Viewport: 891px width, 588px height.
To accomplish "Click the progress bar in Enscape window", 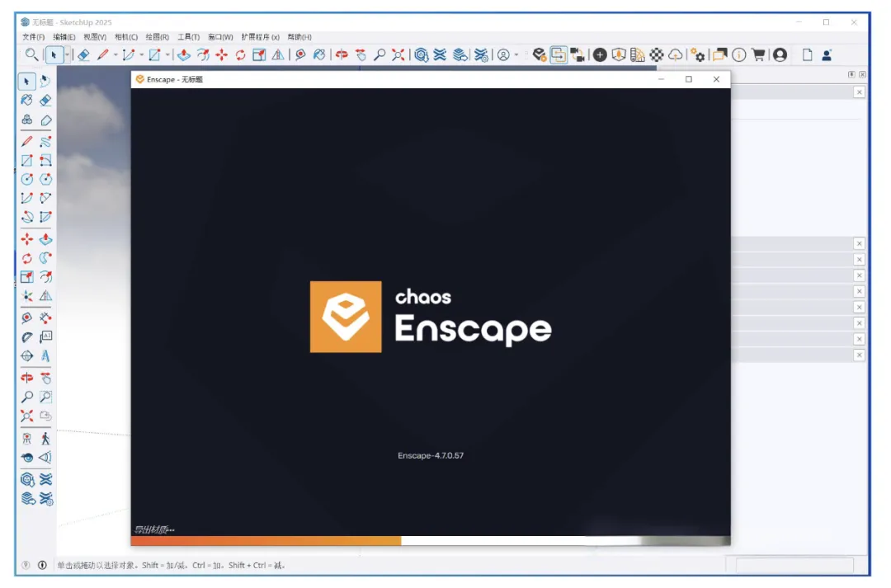I will tap(430, 541).
